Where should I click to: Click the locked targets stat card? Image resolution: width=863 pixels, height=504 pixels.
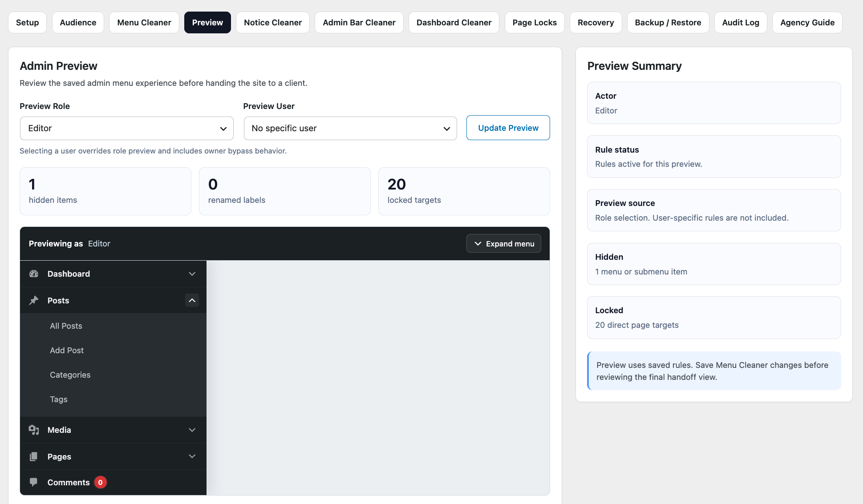coord(464,191)
